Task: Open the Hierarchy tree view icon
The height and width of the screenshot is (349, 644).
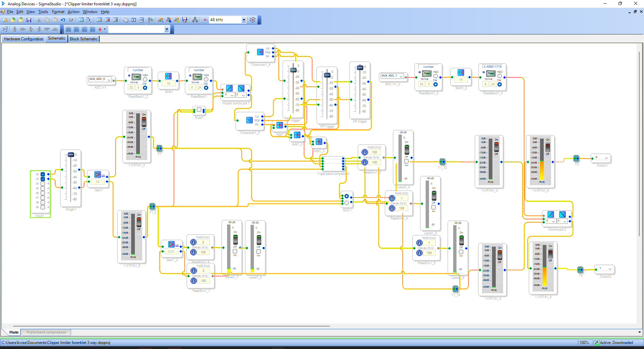Action: click(195, 20)
